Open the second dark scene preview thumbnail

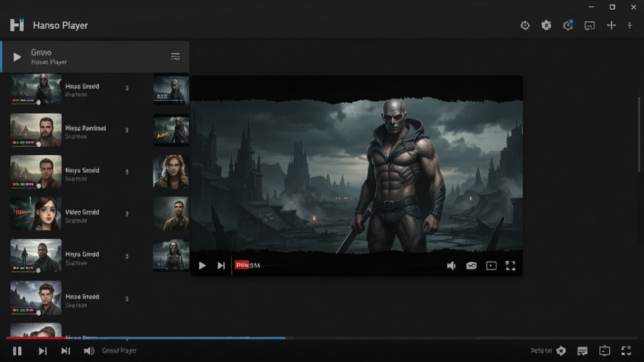[x=171, y=130]
